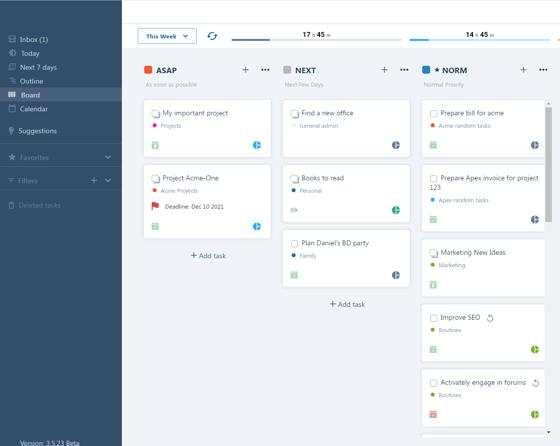Open the Acme Projects link
Viewport: 560px width, 446px height.
(x=179, y=191)
